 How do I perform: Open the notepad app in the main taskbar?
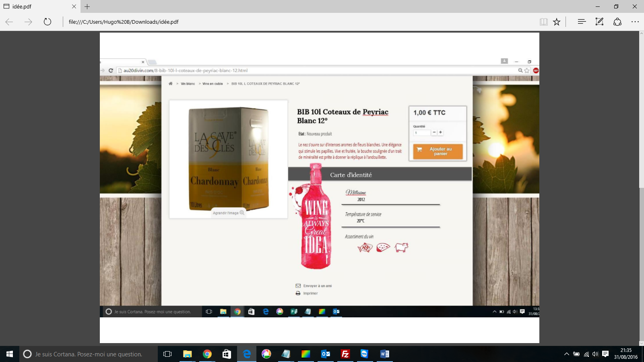(x=286, y=354)
